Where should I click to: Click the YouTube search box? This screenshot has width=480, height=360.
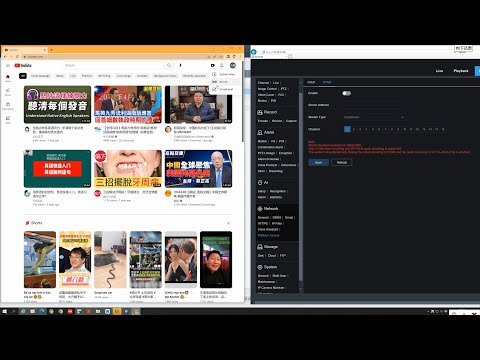point(113,65)
